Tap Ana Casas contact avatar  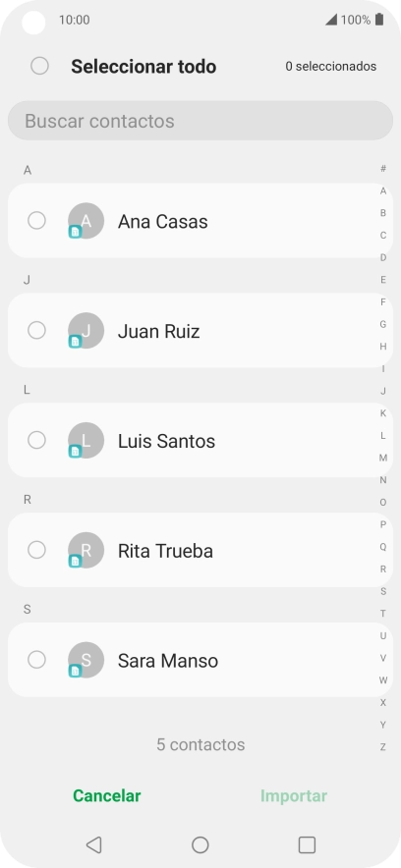tap(86, 220)
